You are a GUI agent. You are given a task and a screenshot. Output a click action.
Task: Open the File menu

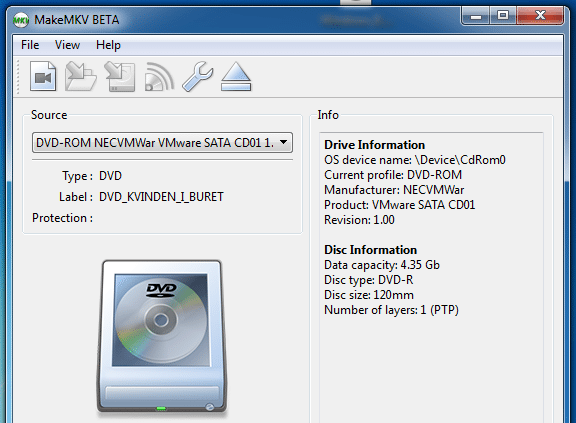pyautogui.click(x=30, y=45)
